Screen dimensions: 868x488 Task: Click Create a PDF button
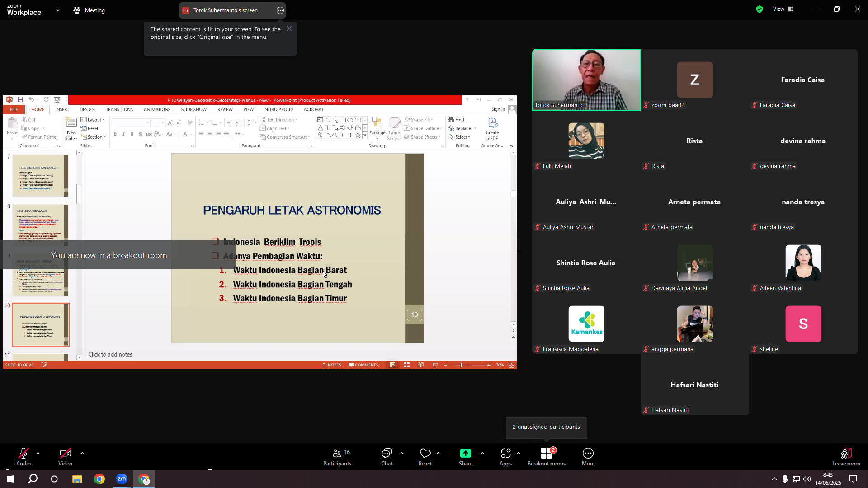click(x=492, y=129)
